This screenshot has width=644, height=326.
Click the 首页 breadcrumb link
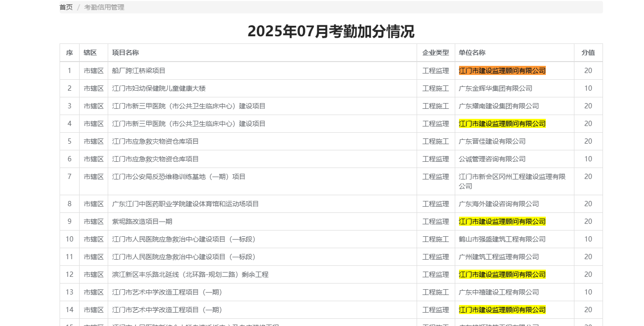66,7
